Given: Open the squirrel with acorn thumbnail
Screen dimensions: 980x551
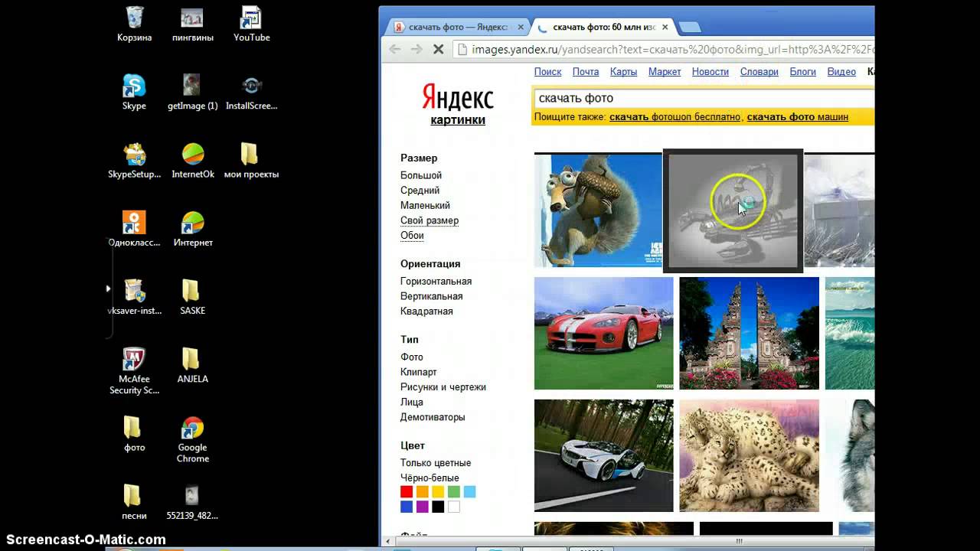Looking at the screenshot, I should point(598,210).
